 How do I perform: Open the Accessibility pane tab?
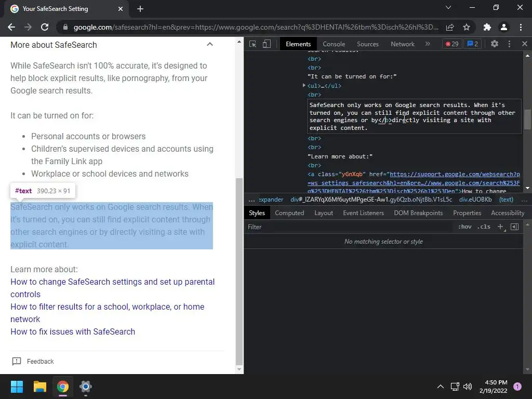tap(508, 213)
